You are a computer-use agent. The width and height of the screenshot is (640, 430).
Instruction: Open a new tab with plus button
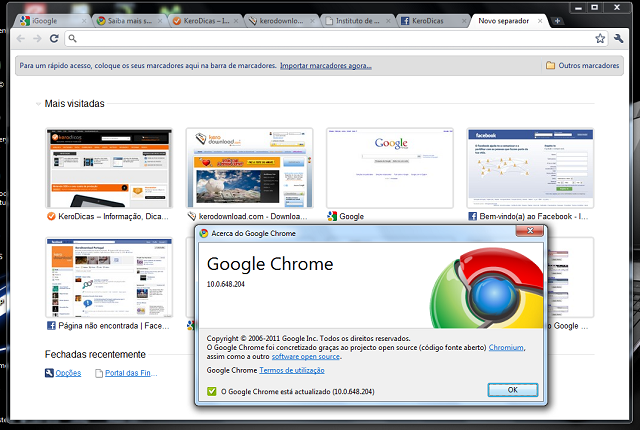557,21
